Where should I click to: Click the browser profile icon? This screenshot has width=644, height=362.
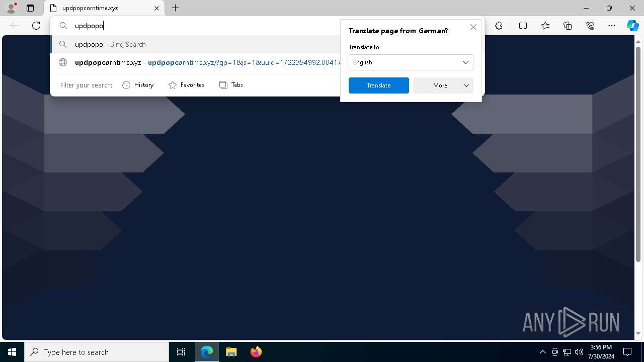click(x=11, y=8)
